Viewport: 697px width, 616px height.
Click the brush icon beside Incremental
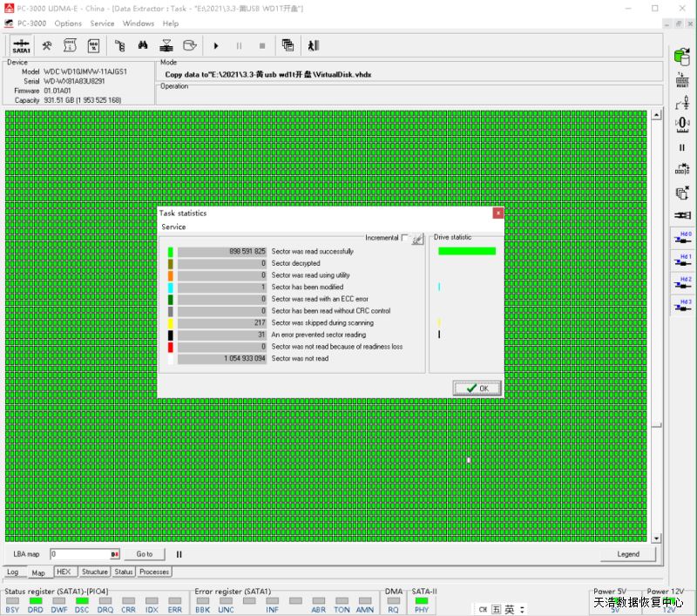coord(417,239)
